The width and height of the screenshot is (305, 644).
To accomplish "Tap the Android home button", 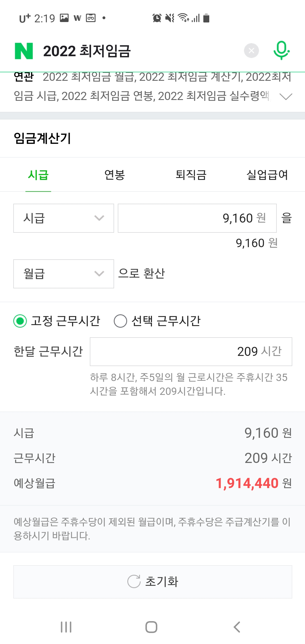I will coord(151,627).
